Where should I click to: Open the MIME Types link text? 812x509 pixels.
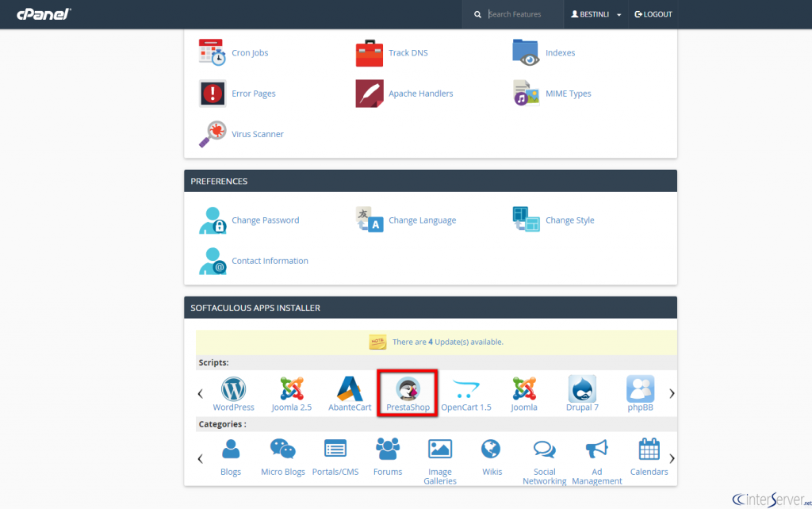pyautogui.click(x=568, y=94)
